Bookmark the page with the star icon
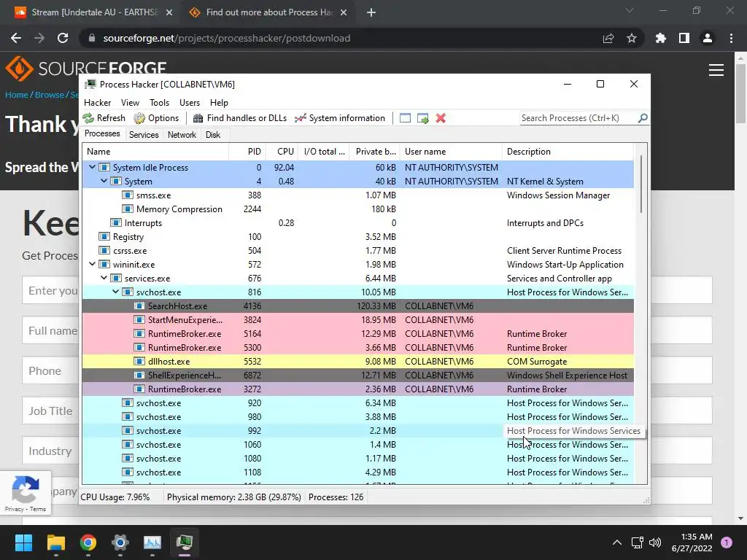747x560 pixels. pyautogui.click(x=632, y=38)
